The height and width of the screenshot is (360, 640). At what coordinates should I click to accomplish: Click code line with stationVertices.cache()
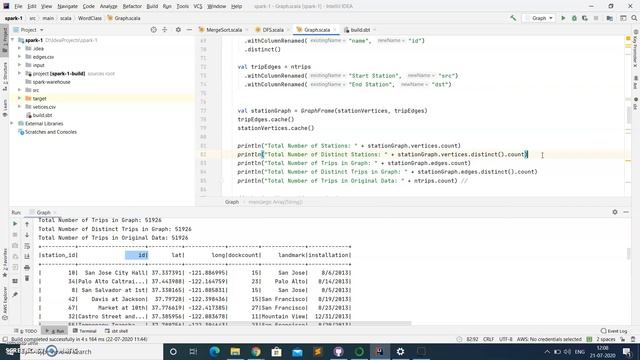pyautogui.click(x=276, y=128)
